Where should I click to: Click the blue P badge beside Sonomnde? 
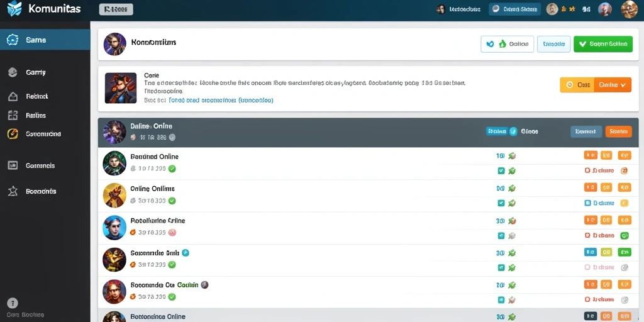186,253
